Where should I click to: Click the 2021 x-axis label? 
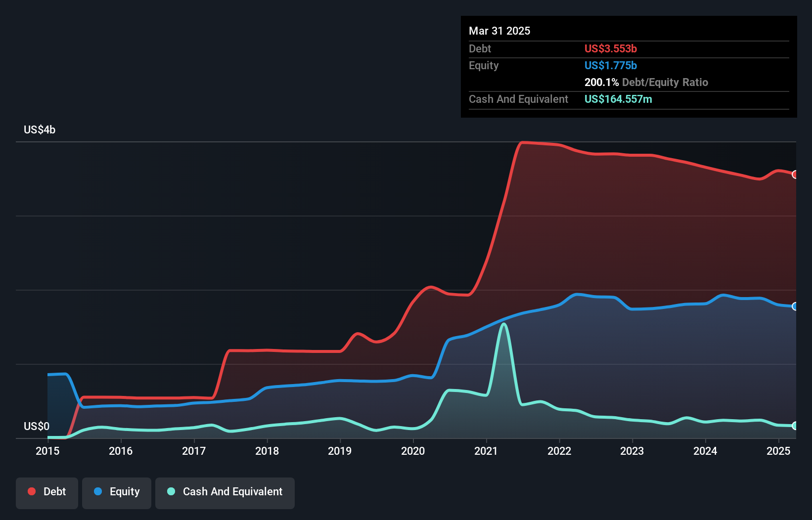pos(486,451)
